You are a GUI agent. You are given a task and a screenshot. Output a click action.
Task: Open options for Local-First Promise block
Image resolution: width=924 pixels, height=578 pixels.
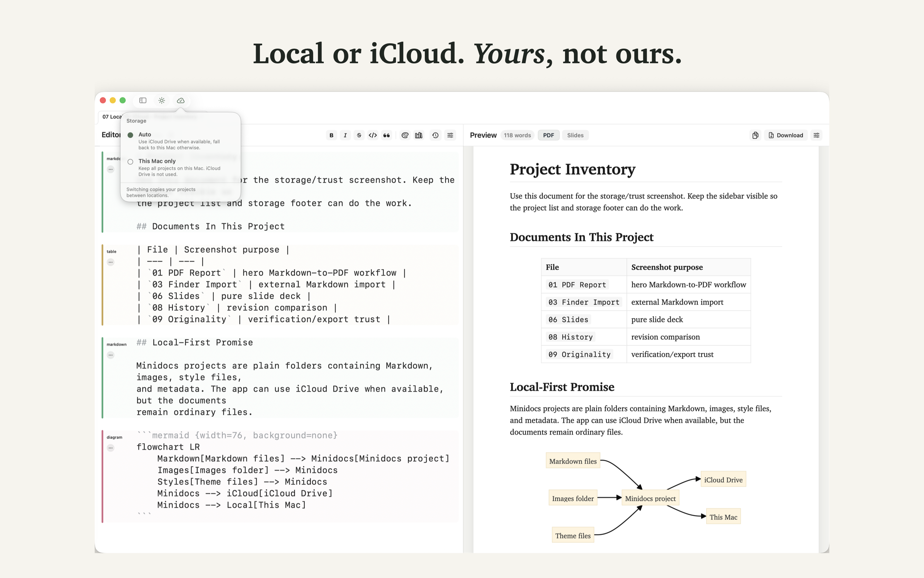pyautogui.click(x=111, y=355)
